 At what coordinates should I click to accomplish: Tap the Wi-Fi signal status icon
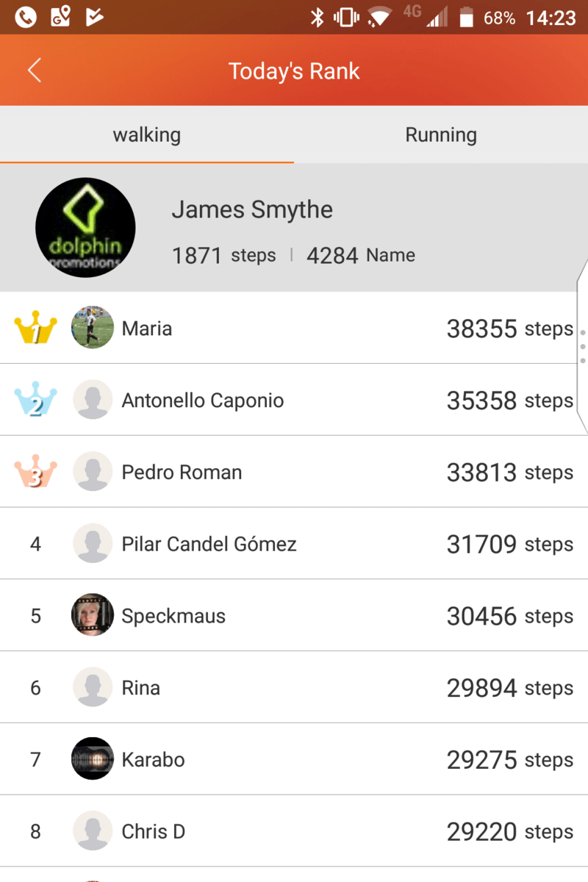point(380,18)
